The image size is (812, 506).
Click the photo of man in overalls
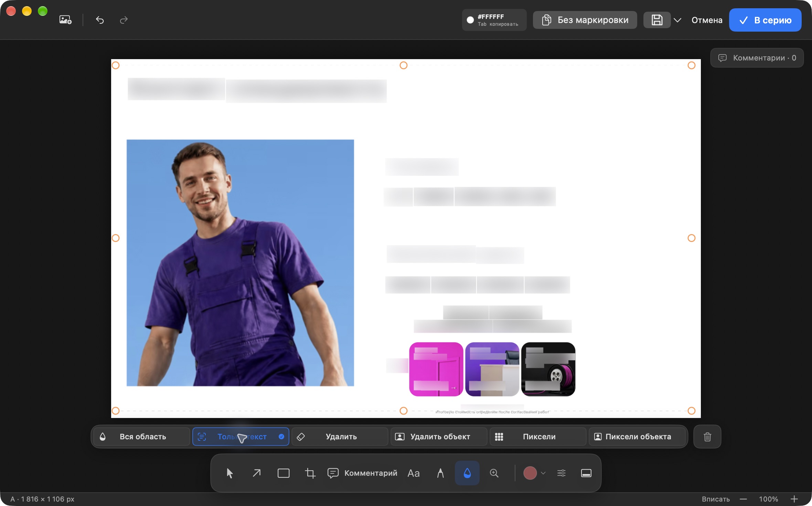(x=240, y=263)
